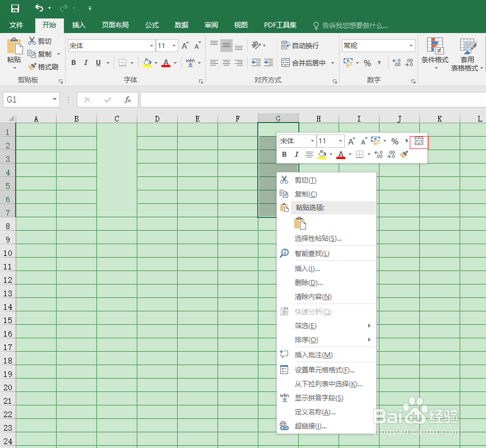Apply percent style in the ribbon number group

pyautogui.click(x=367, y=63)
